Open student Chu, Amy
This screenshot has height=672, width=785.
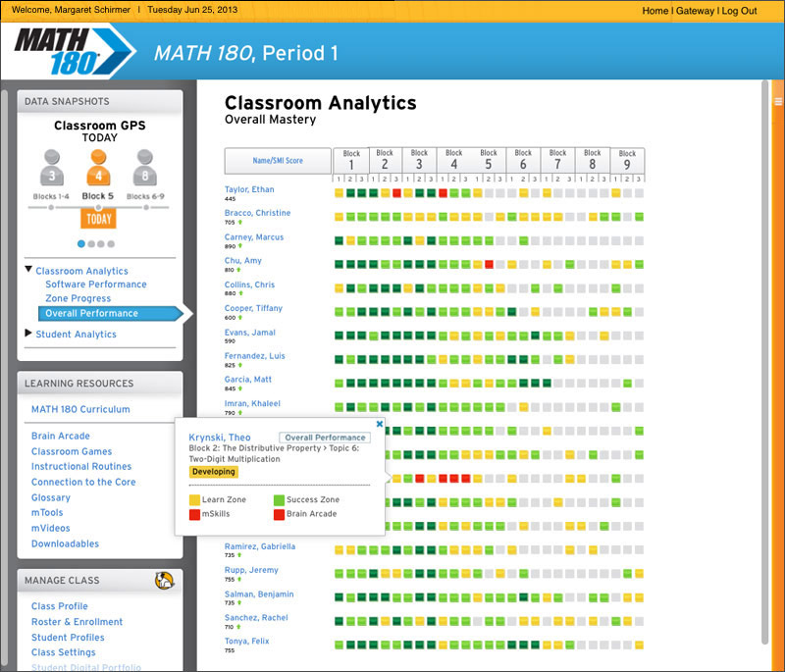click(x=242, y=261)
